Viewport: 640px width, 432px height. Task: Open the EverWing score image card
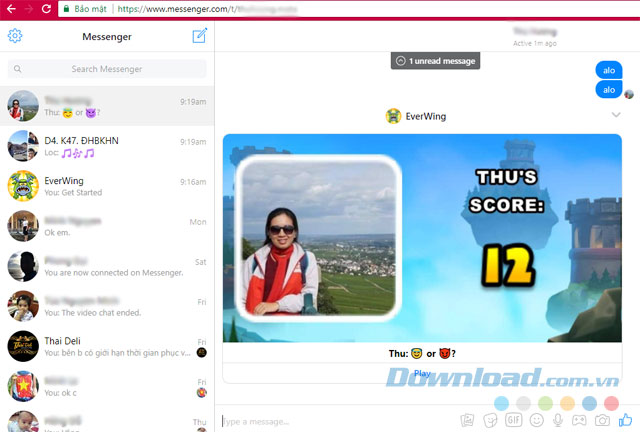(x=422, y=238)
